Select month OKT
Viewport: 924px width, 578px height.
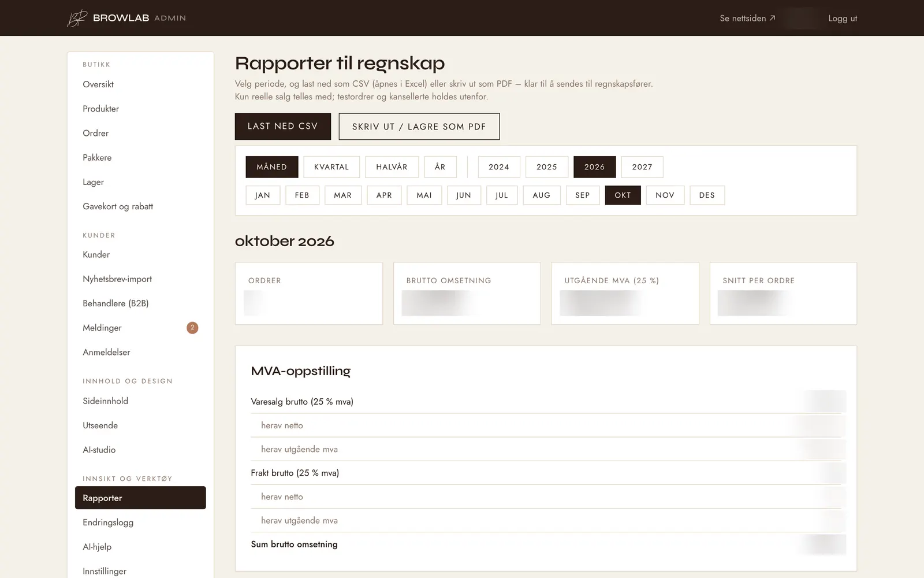623,195
